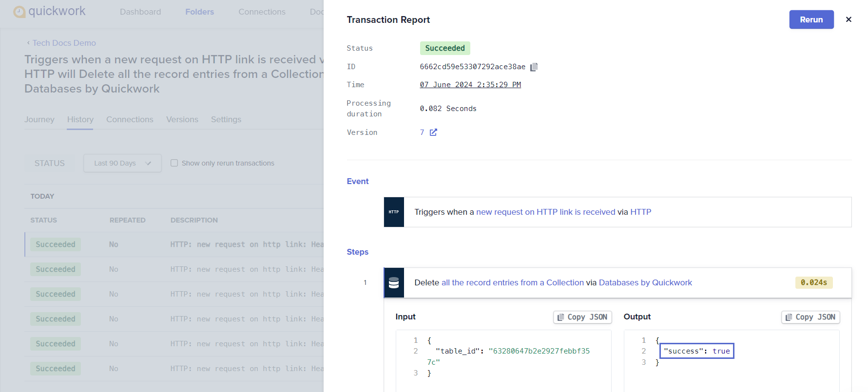Open Connections in the top navigation
Viewport: 868px width, 392px height.
tap(262, 12)
